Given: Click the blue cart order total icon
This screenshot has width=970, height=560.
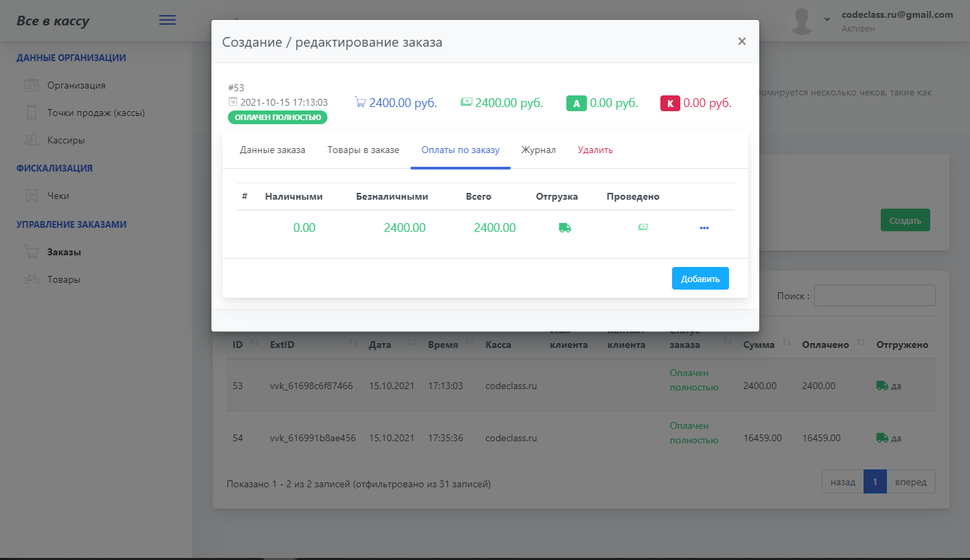Looking at the screenshot, I should coord(360,102).
